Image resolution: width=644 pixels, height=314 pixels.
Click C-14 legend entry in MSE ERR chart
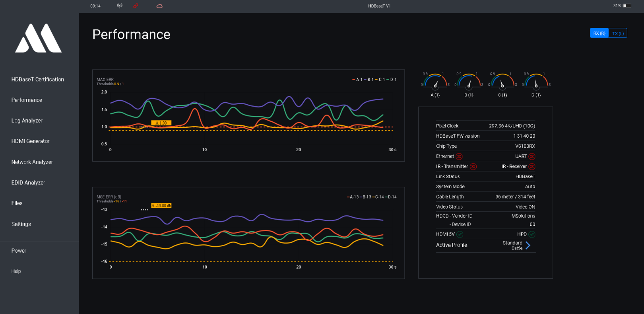point(378,197)
